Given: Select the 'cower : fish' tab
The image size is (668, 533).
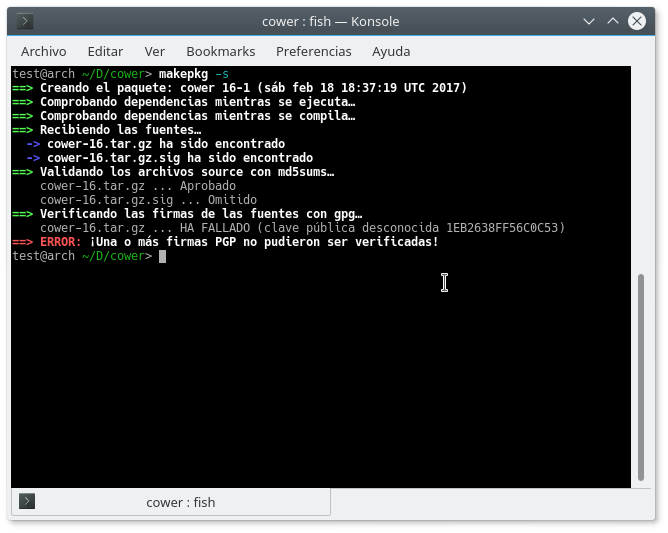Looking at the screenshot, I should 171,502.
